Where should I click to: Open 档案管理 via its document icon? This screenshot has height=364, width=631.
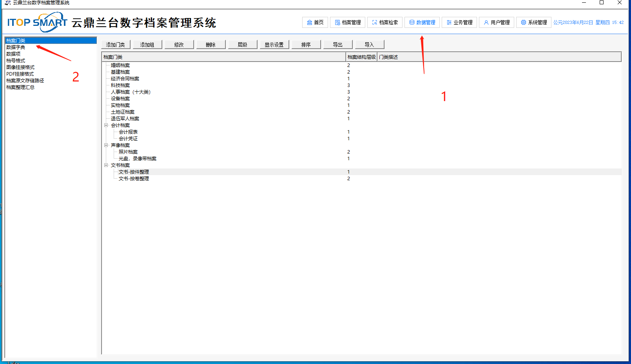pyautogui.click(x=337, y=23)
